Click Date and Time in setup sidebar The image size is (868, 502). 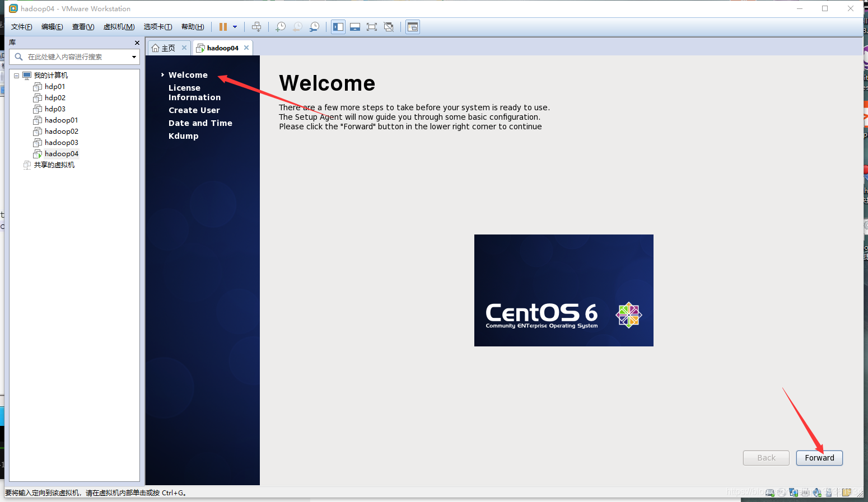[200, 123]
